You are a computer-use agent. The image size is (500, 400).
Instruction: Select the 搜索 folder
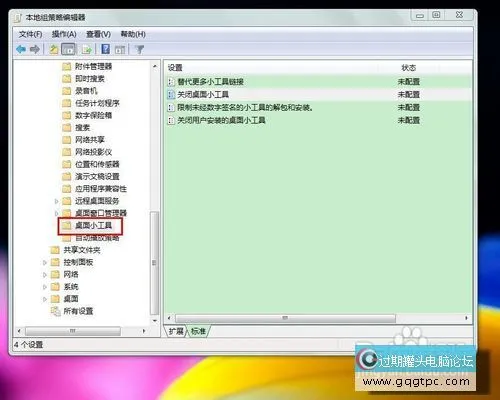(76, 127)
